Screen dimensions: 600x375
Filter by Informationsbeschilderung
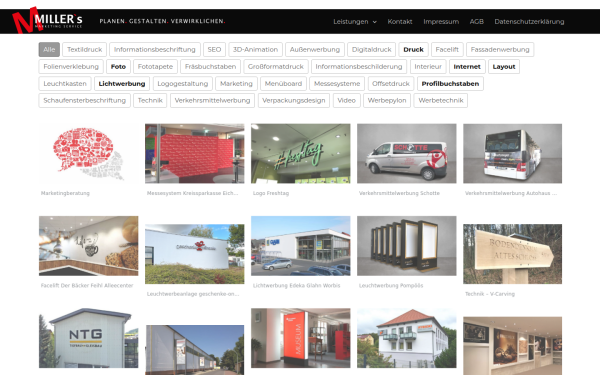point(359,67)
